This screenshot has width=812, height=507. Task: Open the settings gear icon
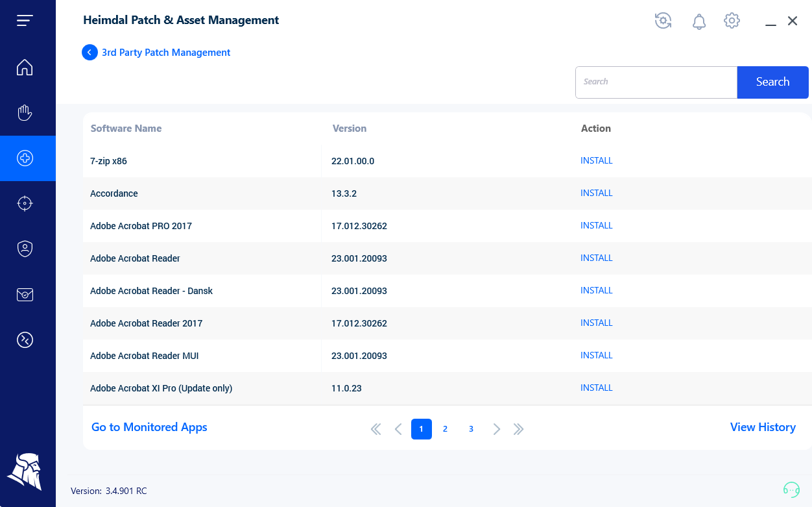pyautogui.click(x=732, y=21)
